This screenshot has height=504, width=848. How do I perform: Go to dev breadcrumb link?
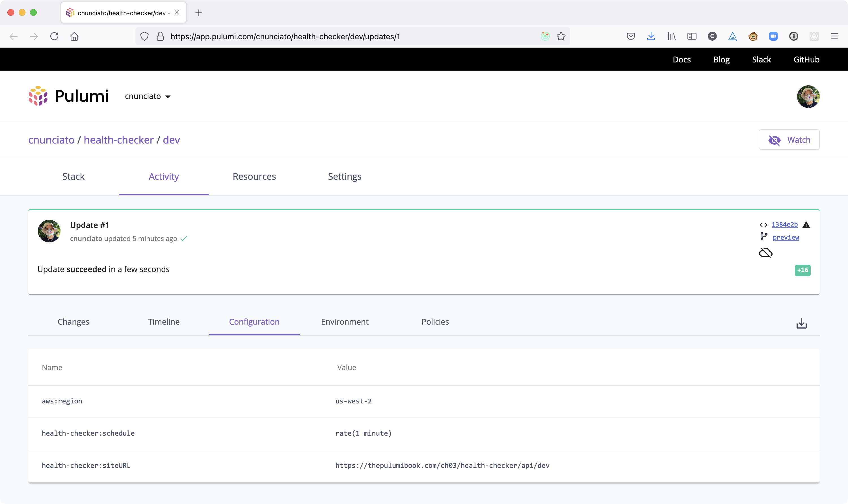(171, 140)
